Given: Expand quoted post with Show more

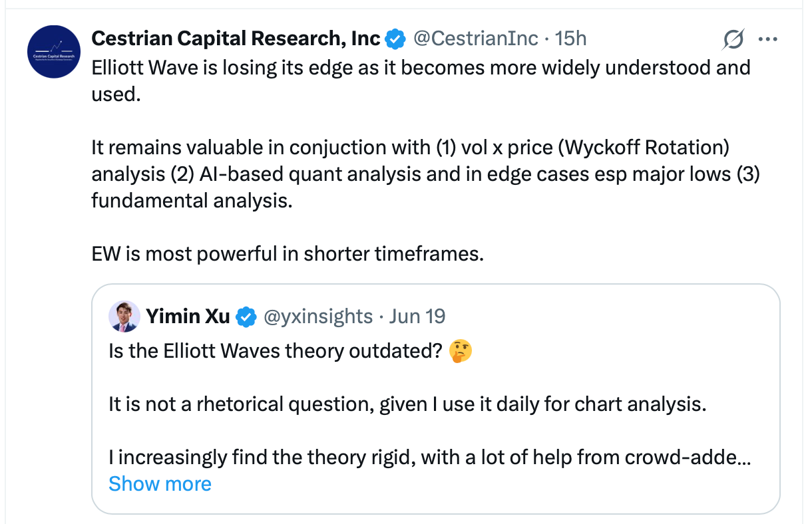Looking at the screenshot, I should click(x=160, y=483).
